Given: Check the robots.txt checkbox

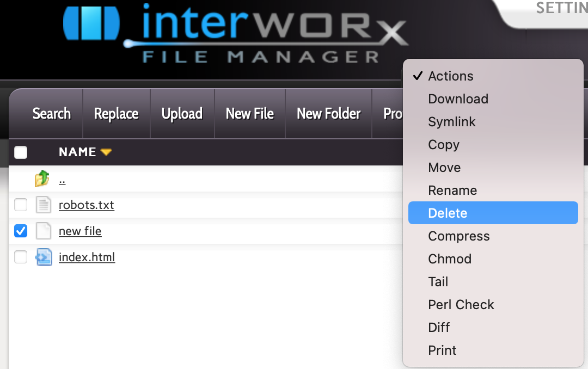Looking at the screenshot, I should point(21,205).
